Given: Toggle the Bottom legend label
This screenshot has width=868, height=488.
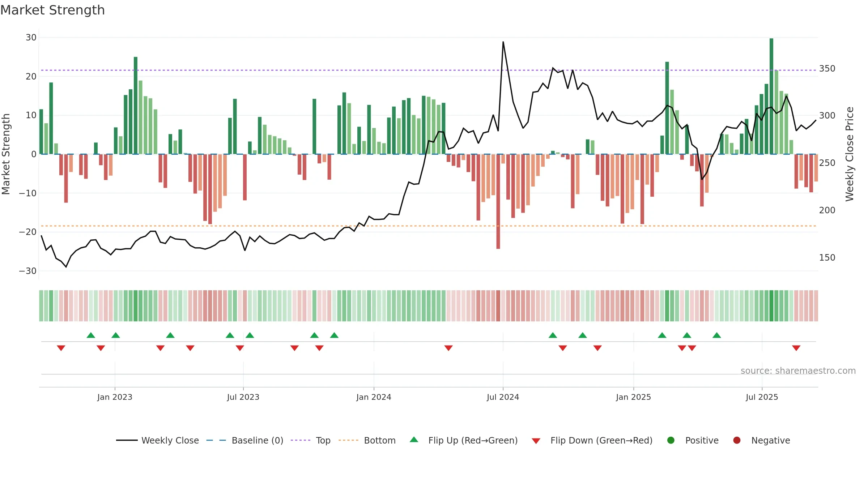Looking at the screenshot, I should (380, 440).
